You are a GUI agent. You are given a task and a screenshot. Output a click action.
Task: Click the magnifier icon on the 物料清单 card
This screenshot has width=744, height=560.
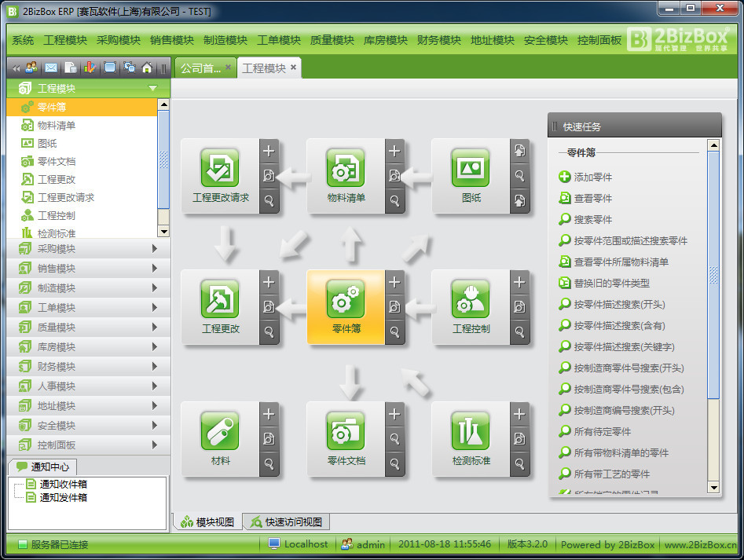[x=394, y=200]
